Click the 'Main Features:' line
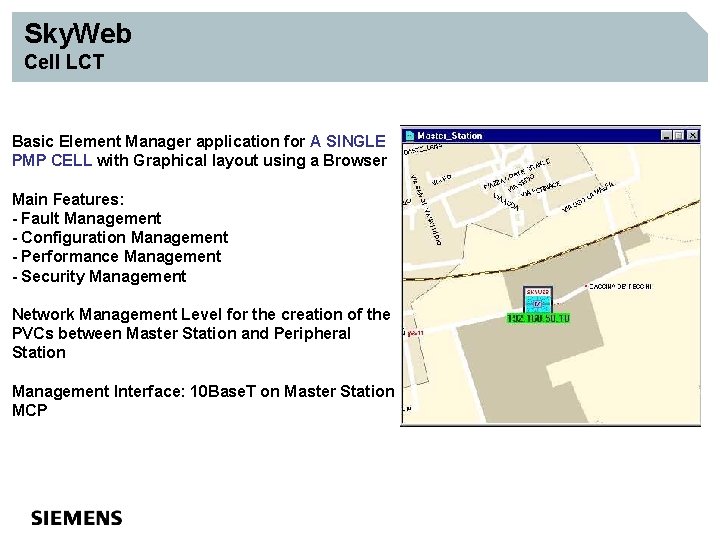 pos(68,199)
